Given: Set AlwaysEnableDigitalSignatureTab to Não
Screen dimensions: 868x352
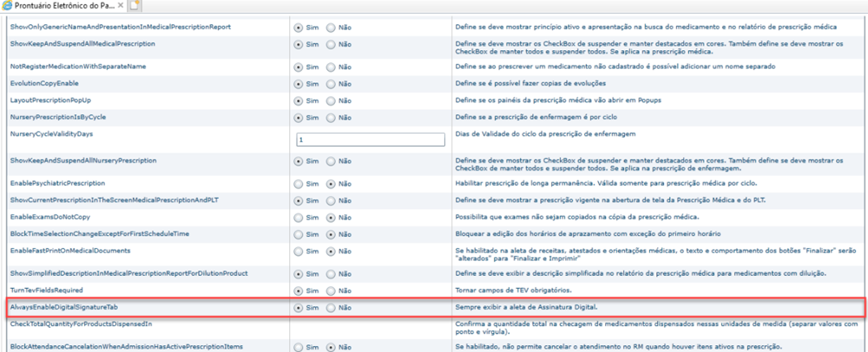Looking at the screenshot, I should point(331,309).
